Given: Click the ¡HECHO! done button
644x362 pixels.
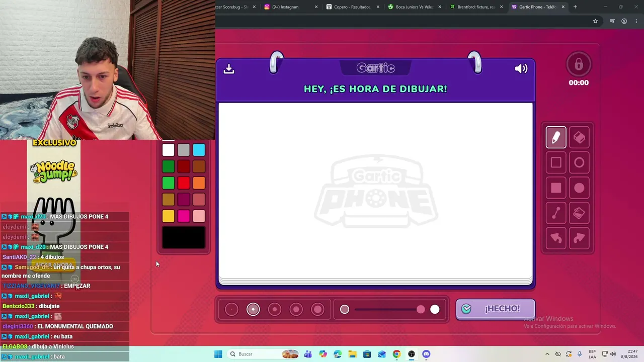Looking at the screenshot, I should click(x=496, y=309).
